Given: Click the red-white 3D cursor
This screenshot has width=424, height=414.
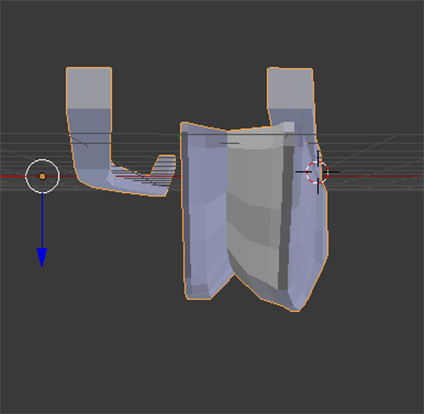Looking at the screenshot, I should (317, 172).
